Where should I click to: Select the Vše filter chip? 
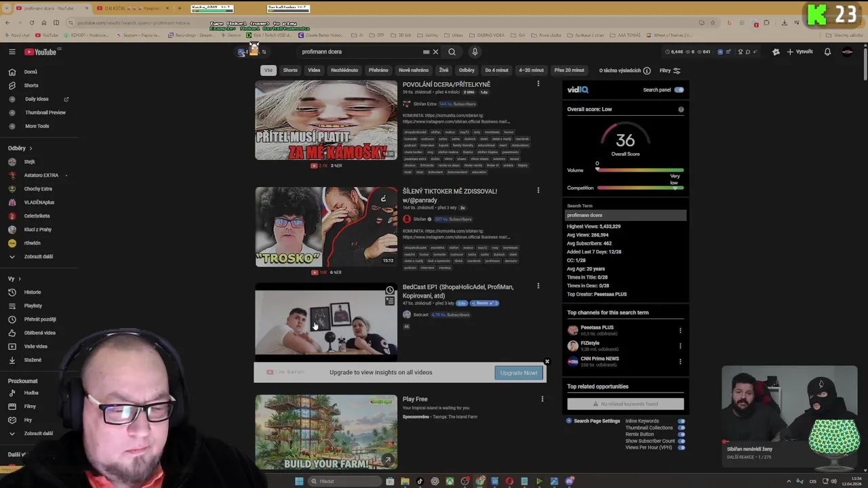(x=269, y=70)
